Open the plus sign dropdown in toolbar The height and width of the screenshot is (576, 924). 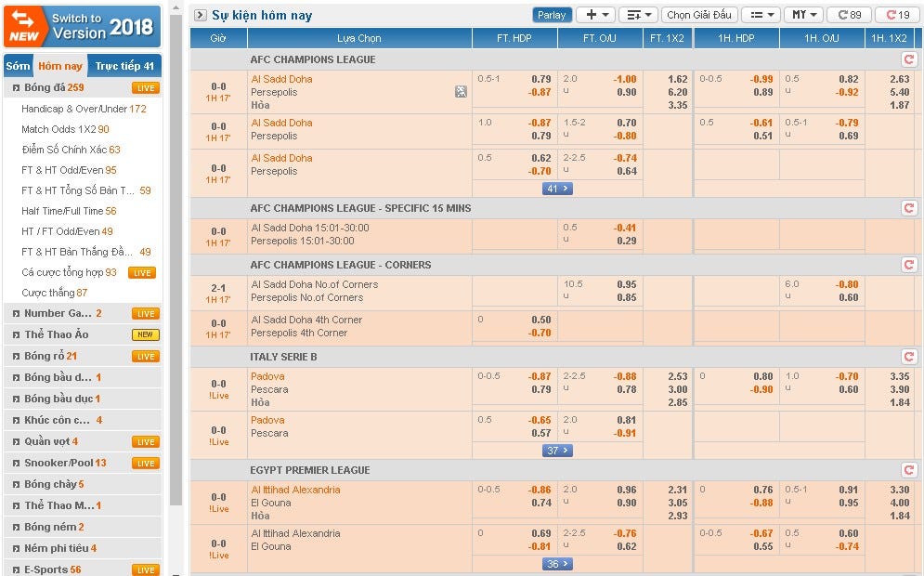[596, 15]
